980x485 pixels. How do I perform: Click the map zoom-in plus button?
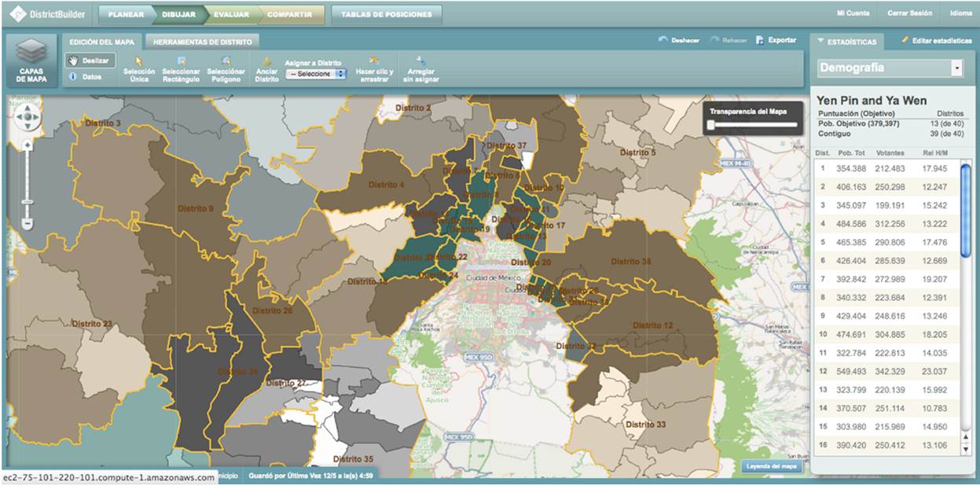coord(27,145)
